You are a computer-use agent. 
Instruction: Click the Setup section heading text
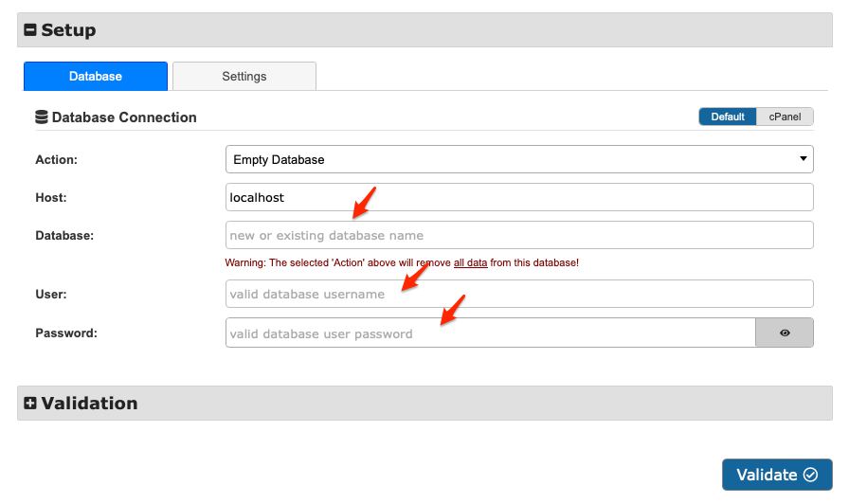pos(68,30)
